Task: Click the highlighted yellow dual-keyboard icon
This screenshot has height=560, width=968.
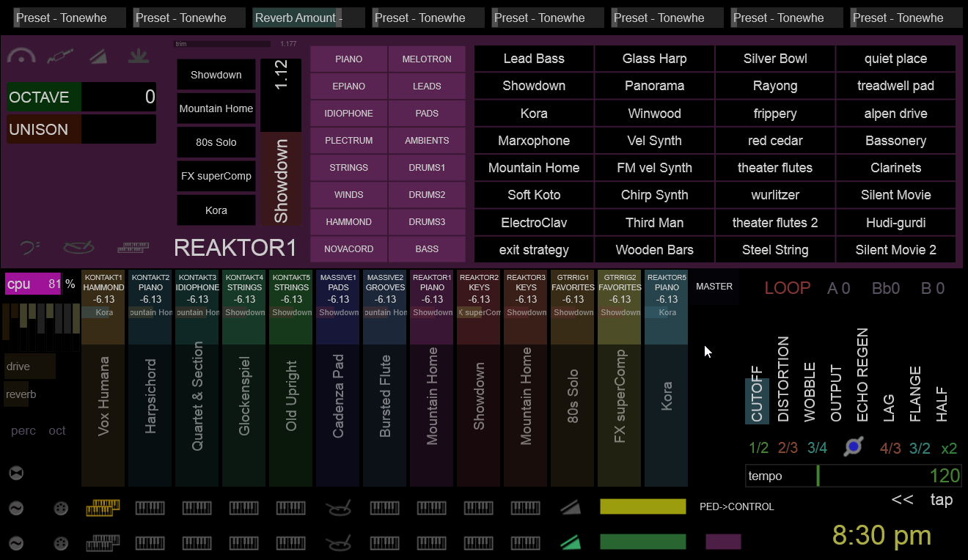Action: coord(103,507)
